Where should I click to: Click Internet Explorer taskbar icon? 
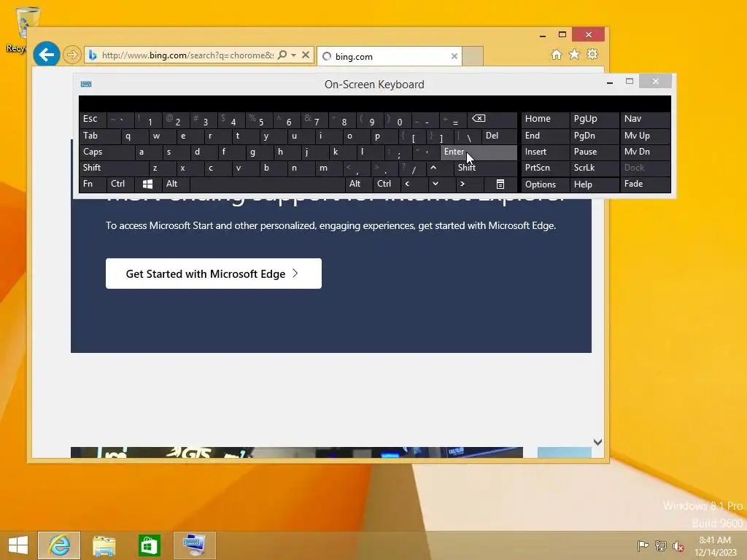(60, 545)
